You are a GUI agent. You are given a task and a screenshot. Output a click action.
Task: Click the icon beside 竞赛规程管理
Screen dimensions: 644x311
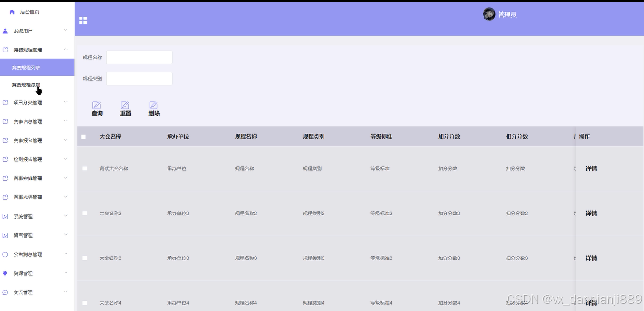(x=5, y=50)
